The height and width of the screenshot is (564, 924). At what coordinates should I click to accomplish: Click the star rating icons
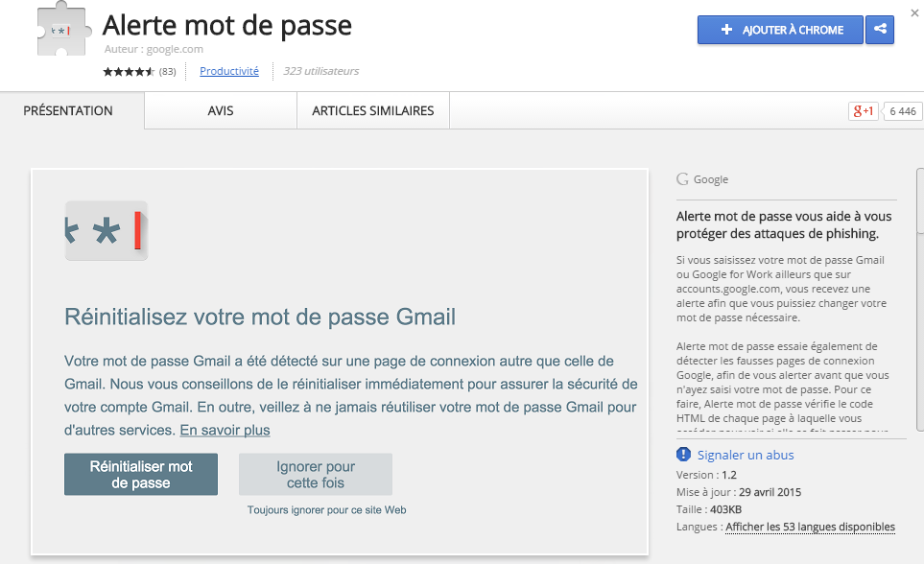(x=129, y=71)
